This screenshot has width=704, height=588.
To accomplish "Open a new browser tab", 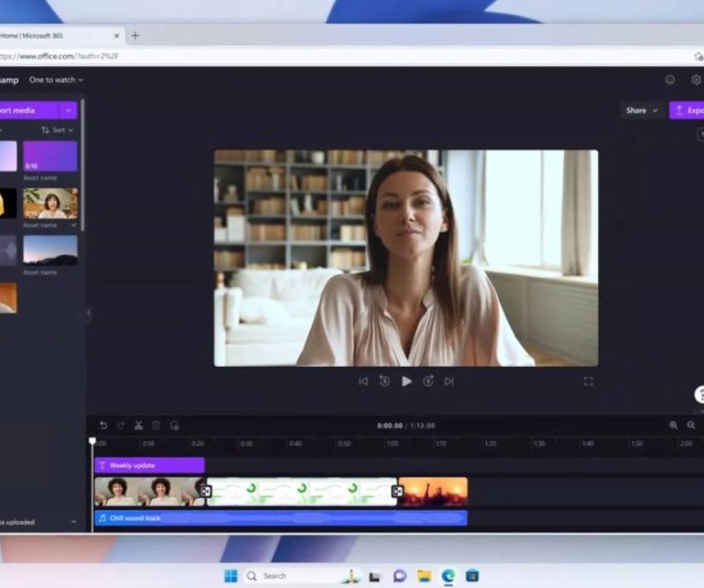I will 135,36.
